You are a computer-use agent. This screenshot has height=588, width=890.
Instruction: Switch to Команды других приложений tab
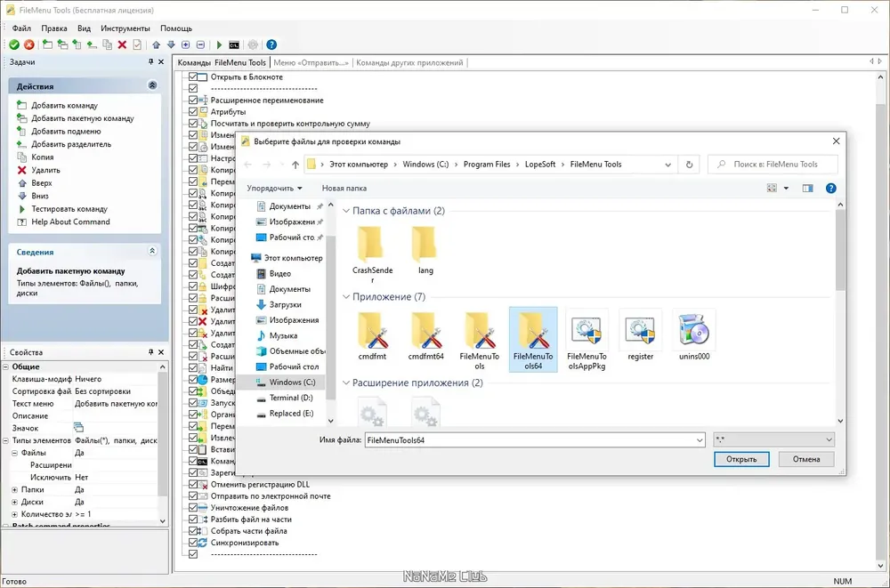(409, 63)
